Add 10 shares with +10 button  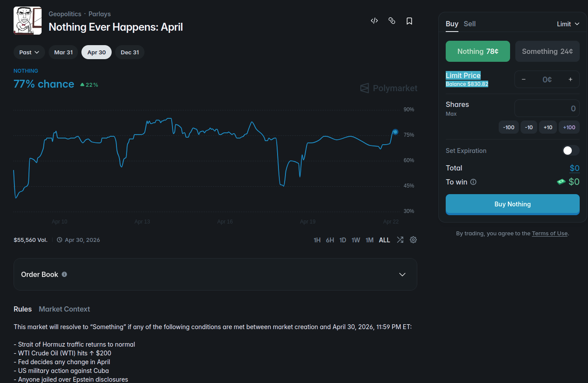[x=548, y=127]
